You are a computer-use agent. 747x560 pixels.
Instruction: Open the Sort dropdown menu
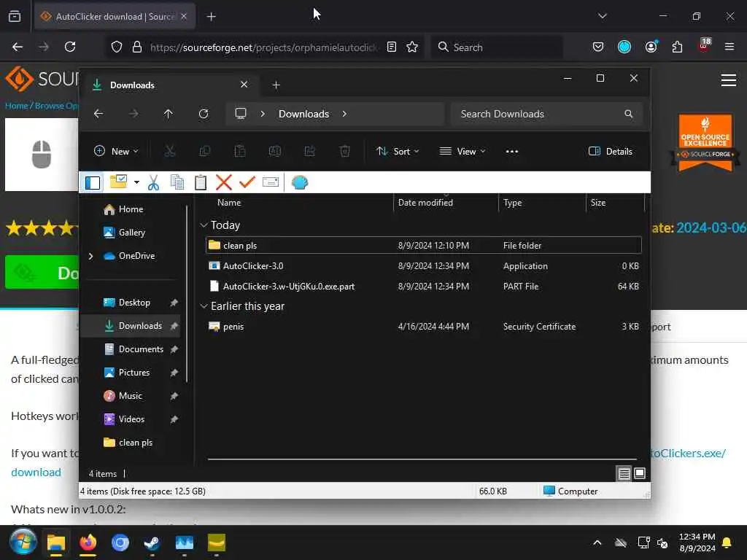click(x=398, y=152)
